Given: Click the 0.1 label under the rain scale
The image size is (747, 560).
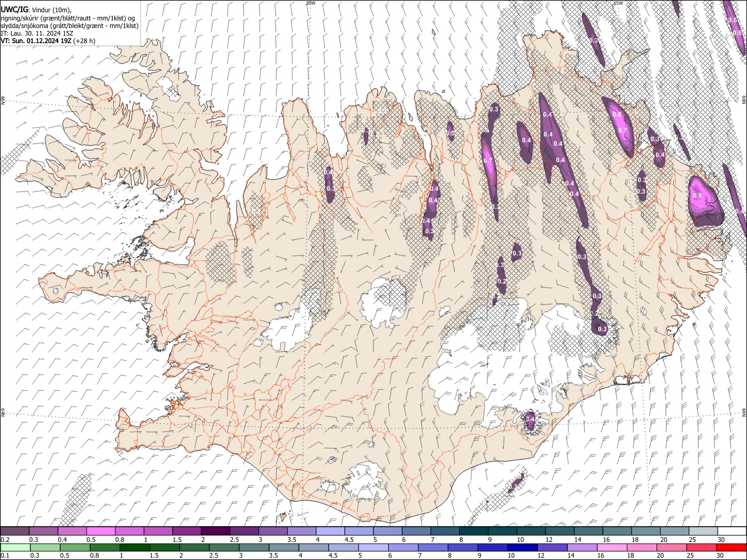Looking at the screenshot, I should 4,555.
